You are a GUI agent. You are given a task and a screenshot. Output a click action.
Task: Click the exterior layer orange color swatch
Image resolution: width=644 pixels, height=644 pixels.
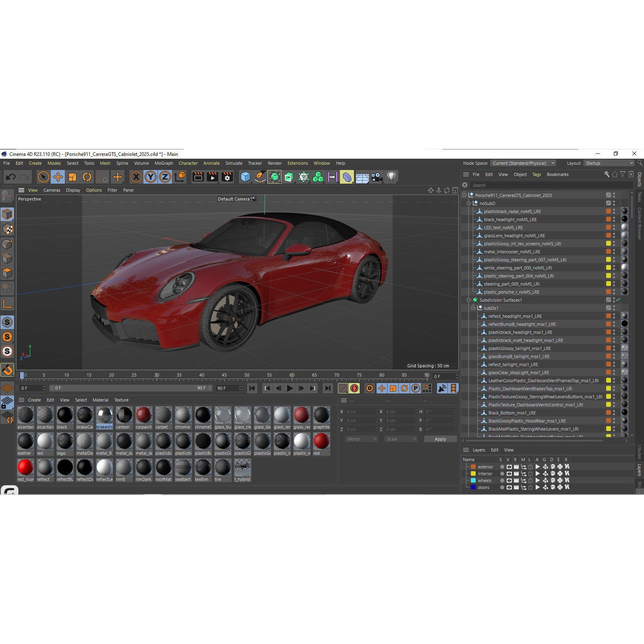(473, 467)
